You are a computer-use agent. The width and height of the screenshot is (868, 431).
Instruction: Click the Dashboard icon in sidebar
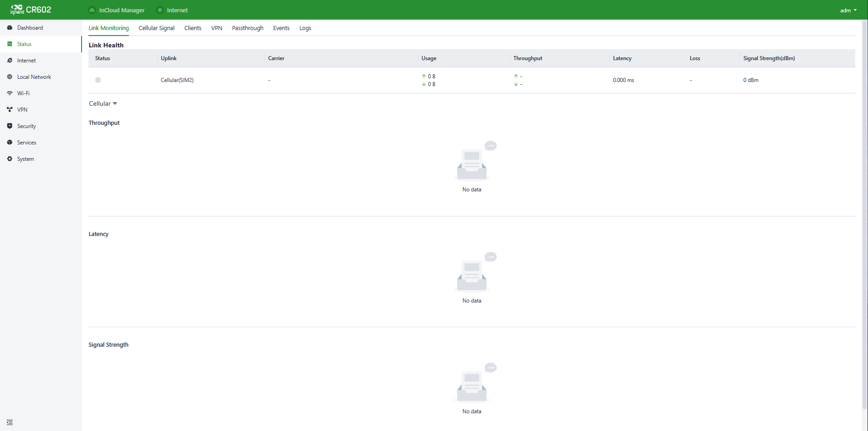click(x=10, y=28)
